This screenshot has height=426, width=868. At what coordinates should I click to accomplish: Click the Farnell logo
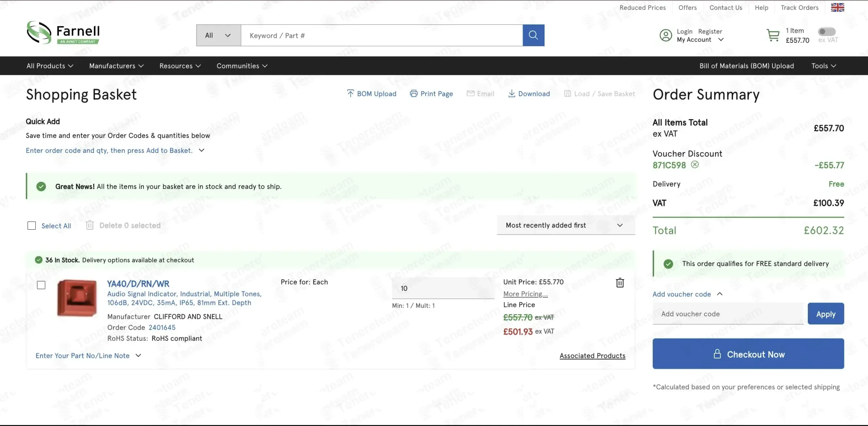tap(63, 32)
